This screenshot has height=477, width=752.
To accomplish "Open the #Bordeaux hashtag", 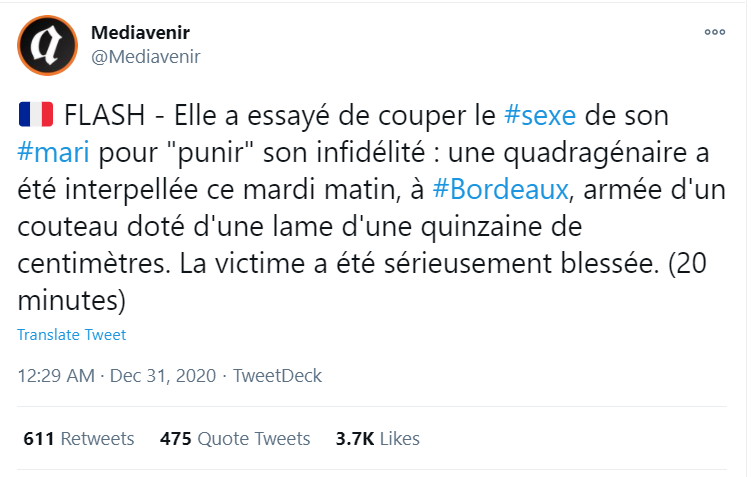I will pyautogui.click(x=512, y=188).
